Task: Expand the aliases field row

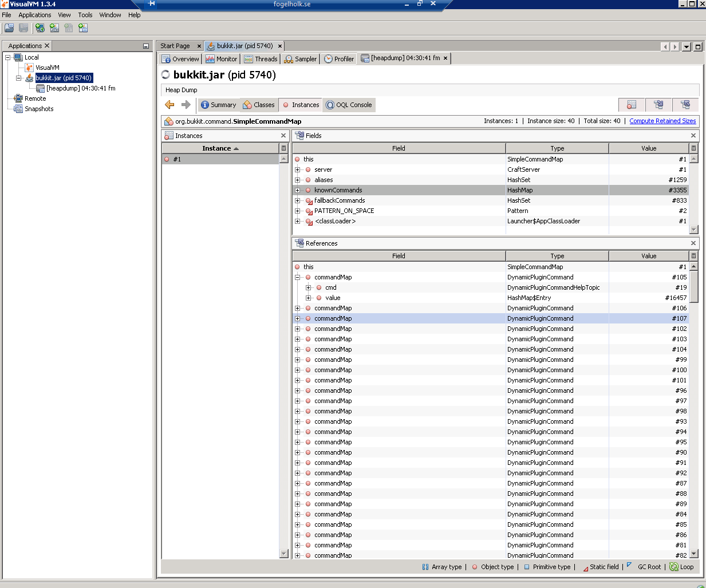Action: tap(297, 180)
